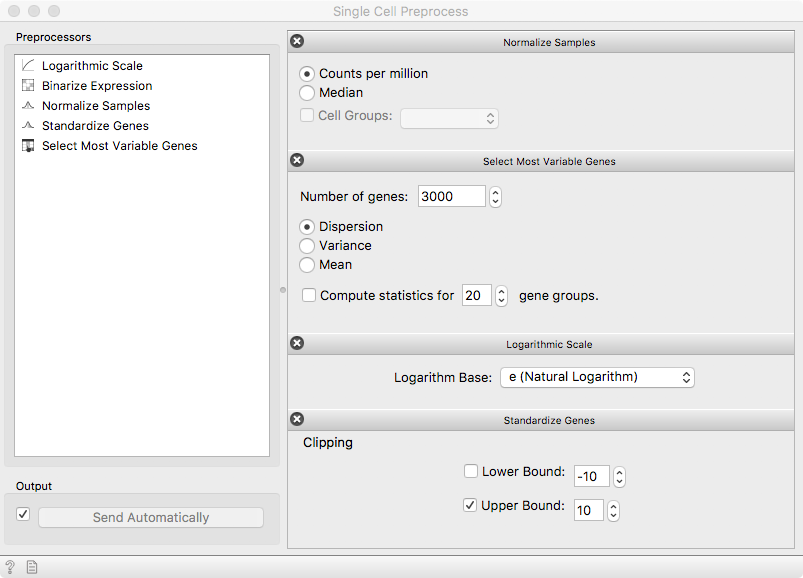Open the Cell Groups combo box
Image resolution: width=803 pixels, height=578 pixels.
[449, 118]
